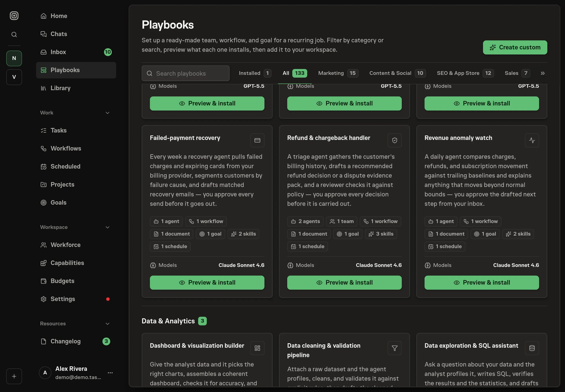The image size is (565, 392).
Task: Go to Home in the sidebar
Action: click(76, 16)
